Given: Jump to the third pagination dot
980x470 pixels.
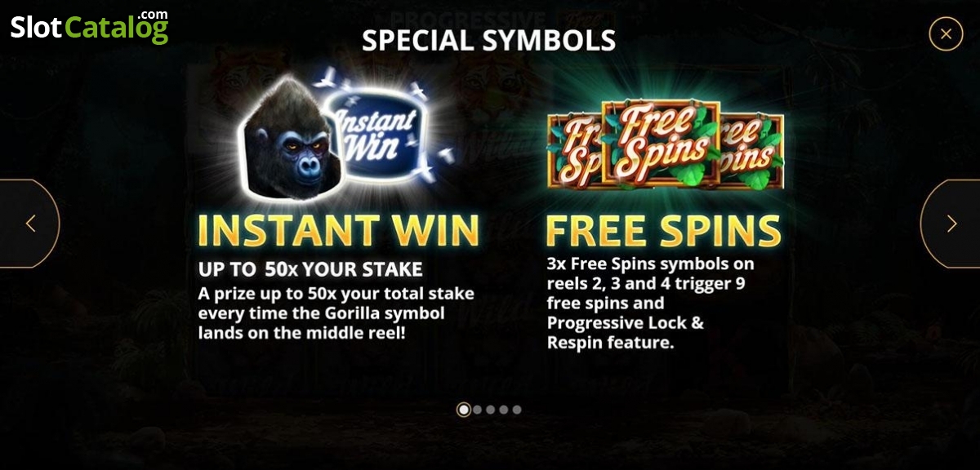Looking at the screenshot, I should 491,410.
